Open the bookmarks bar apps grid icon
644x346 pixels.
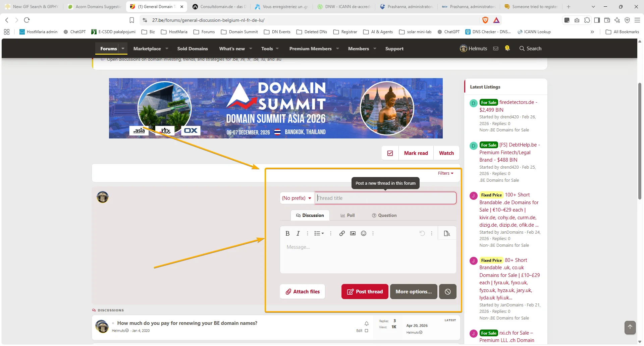[x=7, y=32]
